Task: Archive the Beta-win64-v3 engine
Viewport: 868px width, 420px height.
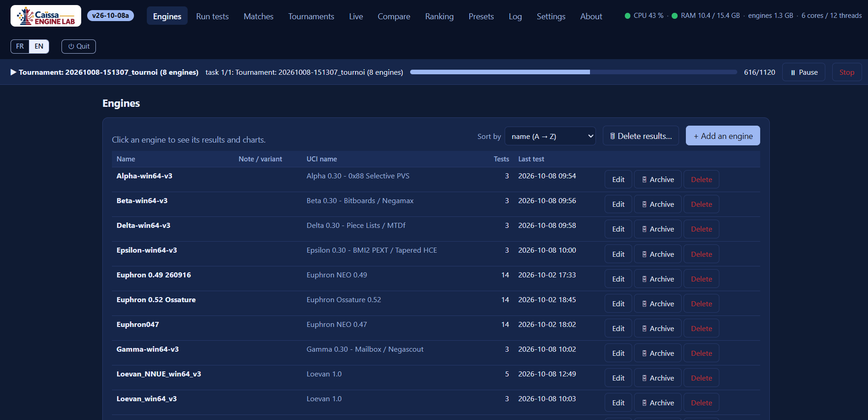Action: coord(658,204)
